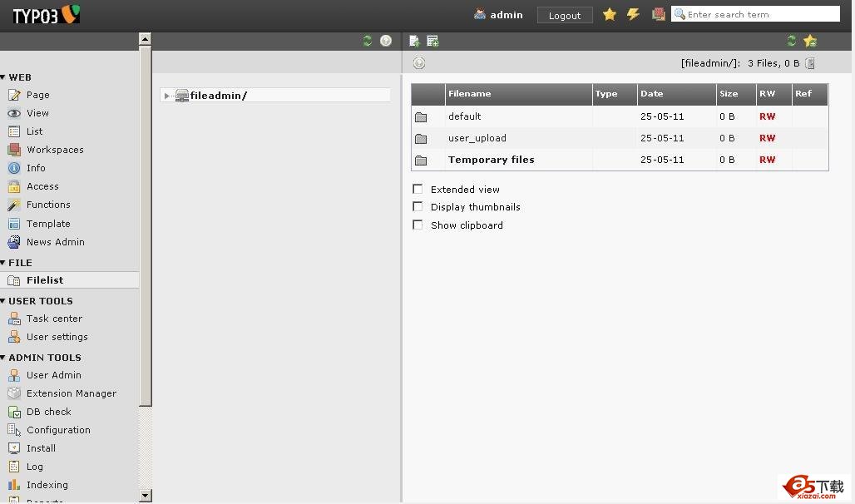Reload the file list panel
The width and height of the screenshot is (855, 504).
pos(792,41)
